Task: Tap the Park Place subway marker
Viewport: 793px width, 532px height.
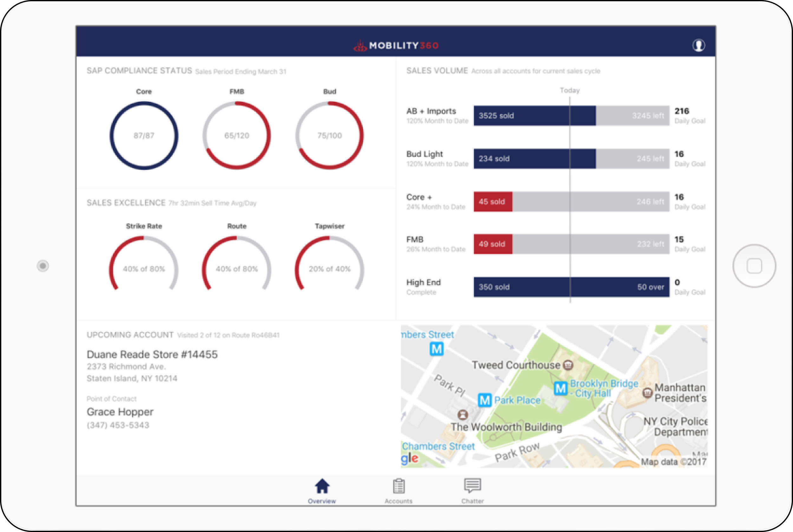Action: tap(485, 400)
